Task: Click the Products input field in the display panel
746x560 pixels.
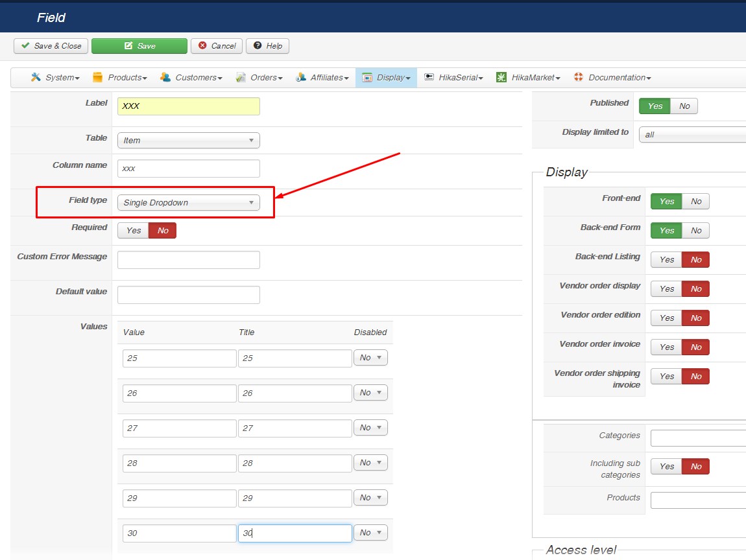Action: click(698, 500)
